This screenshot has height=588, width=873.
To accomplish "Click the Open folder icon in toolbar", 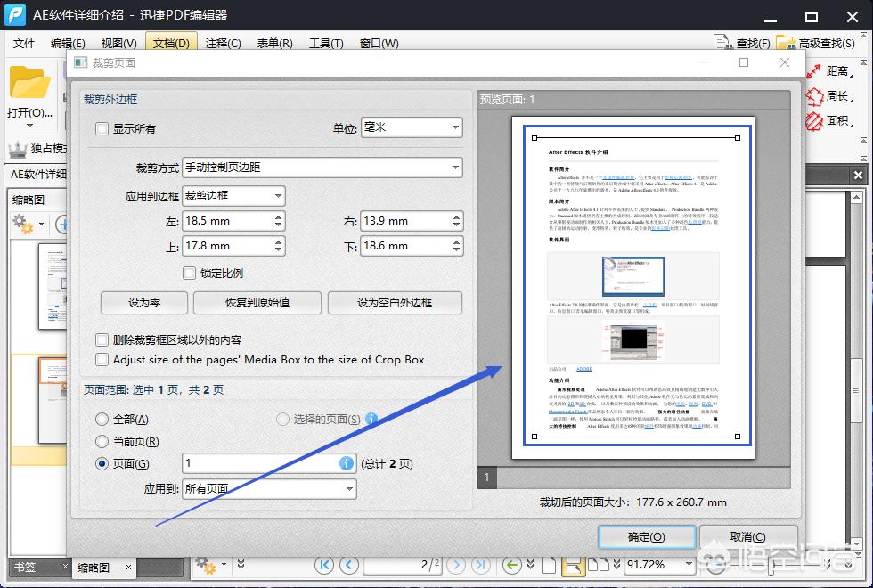I will (29, 85).
